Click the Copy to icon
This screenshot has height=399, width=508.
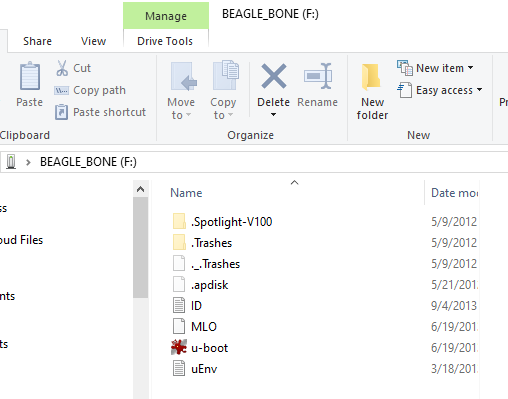point(226,75)
